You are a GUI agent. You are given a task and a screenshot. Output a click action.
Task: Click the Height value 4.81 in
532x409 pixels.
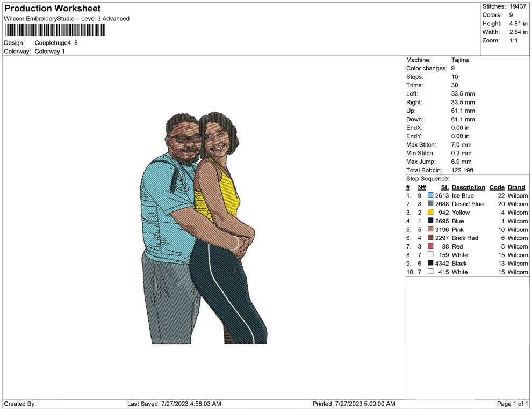pyautogui.click(x=518, y=24)
